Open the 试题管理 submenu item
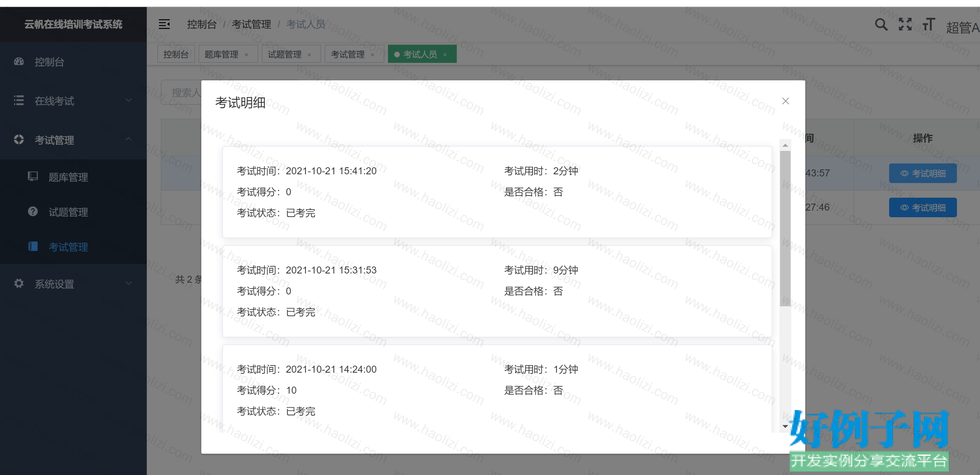The width and height of the screenshot is (980, 475). pos(73,212)
